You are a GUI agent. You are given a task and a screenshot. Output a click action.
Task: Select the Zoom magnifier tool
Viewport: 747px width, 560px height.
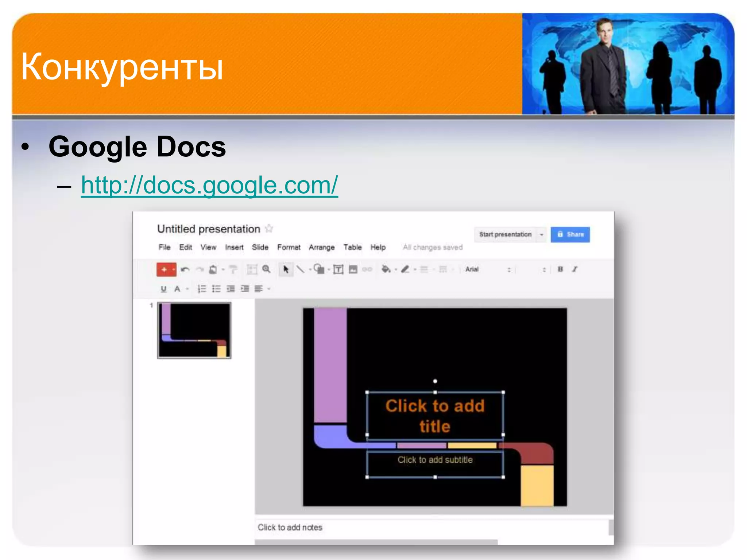click(267, 269)
